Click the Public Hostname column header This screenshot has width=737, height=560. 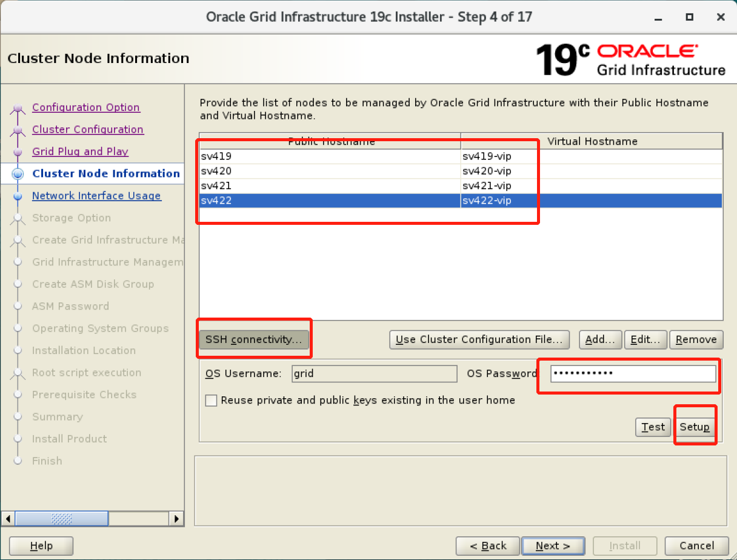[330, 141]
